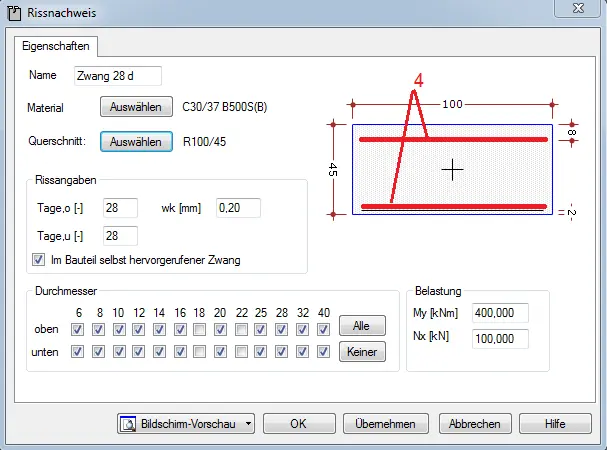Viewport: 607px width, 450px height.
Task: Click Auswählen button for Material
Action: 136,107
